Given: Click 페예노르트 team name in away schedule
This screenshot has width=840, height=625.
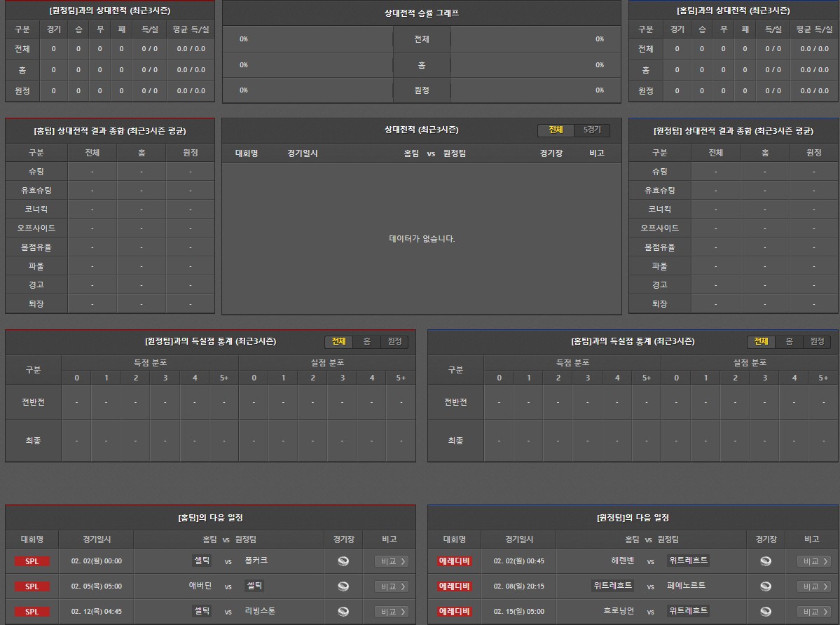Looking at the screenshot, I should [686, 586].
